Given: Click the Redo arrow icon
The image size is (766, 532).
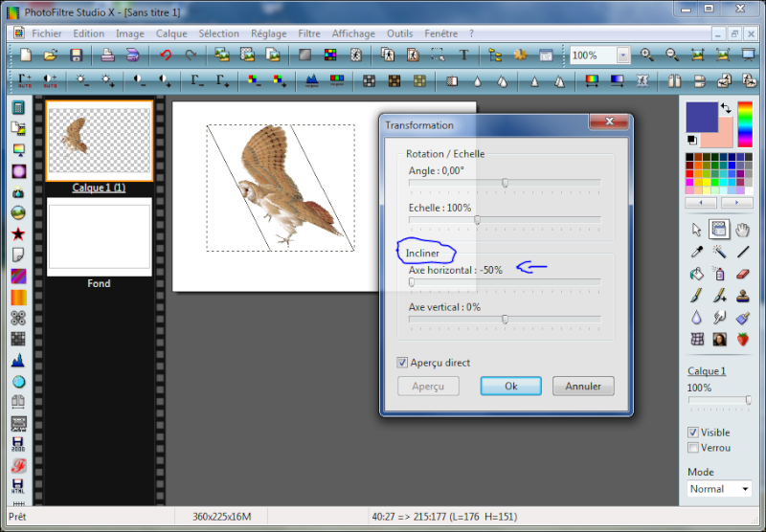Looking at the screenshot, I should click(x=191, y=55).
